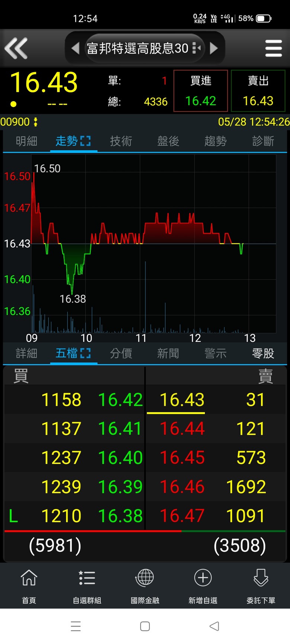The height and width of the screenshot is (644, 290).
Task: Select the 走勢 tab
Action: click(67, 141)
